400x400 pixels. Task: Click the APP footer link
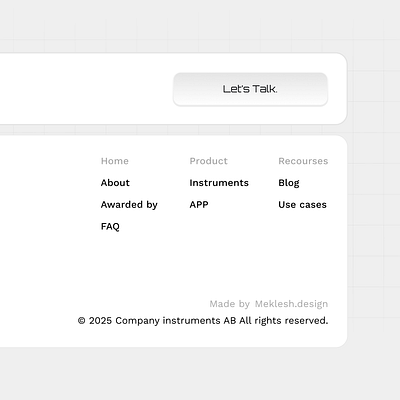coord(199,205)
